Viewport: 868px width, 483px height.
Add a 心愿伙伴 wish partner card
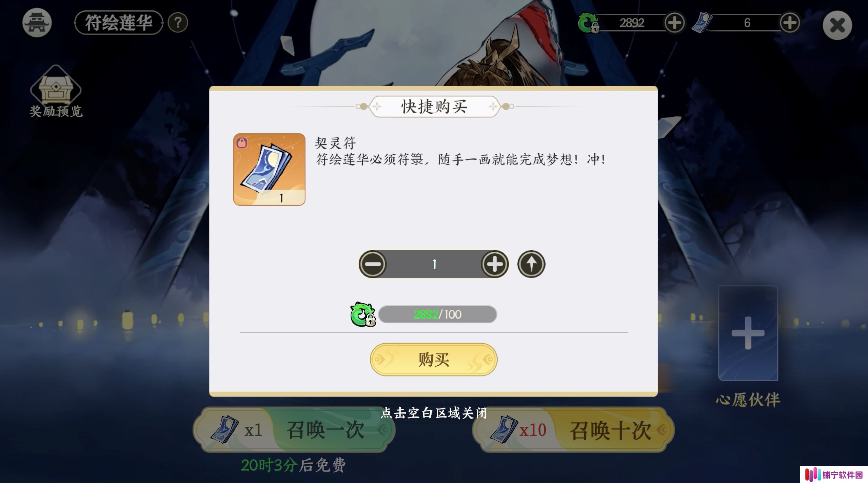(748, 333)
